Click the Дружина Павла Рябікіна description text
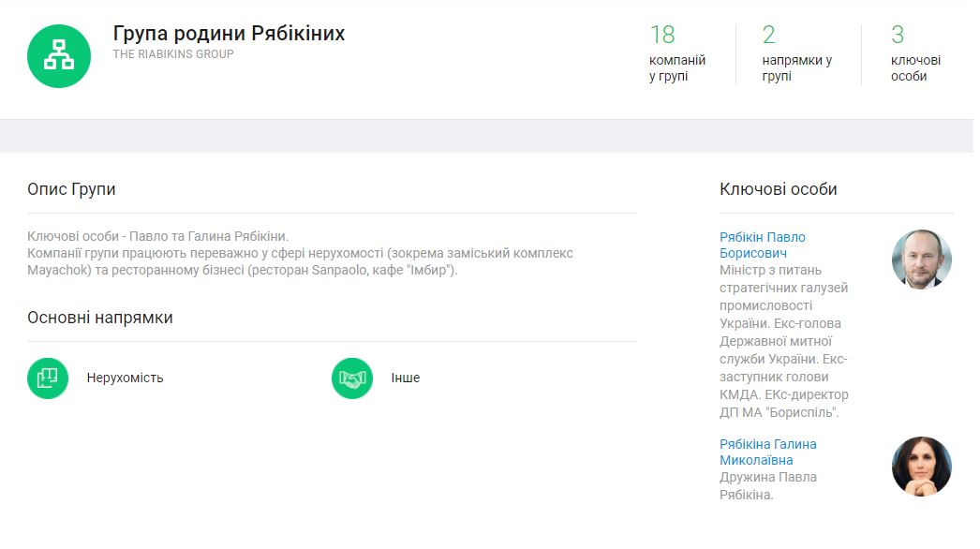 pyautogui.click(x=767, y=485)
